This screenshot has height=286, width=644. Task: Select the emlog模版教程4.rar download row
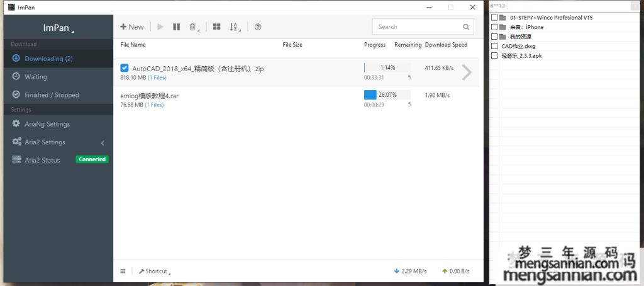click(x=296, y=100)
